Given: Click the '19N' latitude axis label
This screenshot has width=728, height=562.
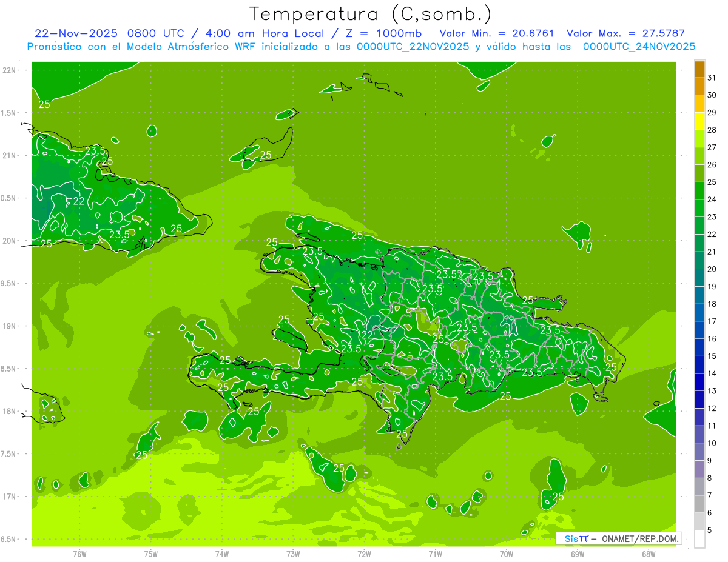Looking at the screenshot, I should [9, 326].
